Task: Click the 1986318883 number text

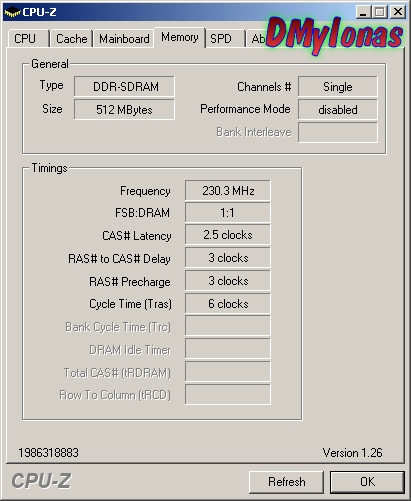Action: 48,453
